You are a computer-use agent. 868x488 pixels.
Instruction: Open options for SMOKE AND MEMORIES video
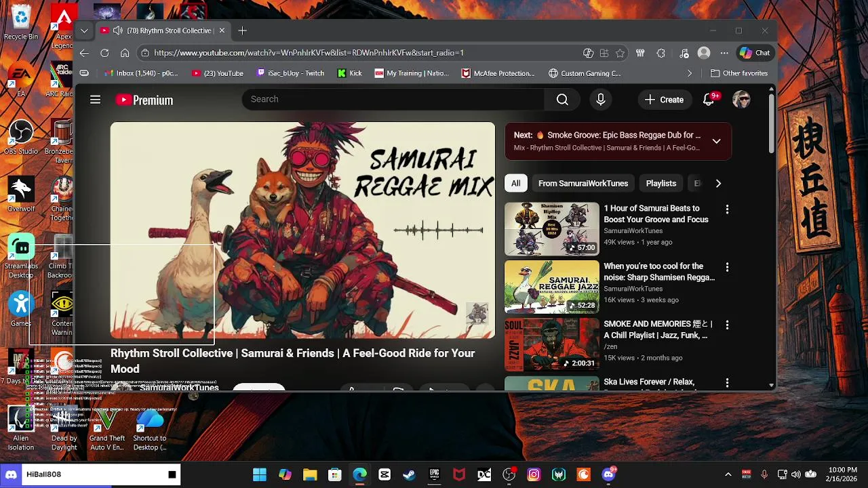point(727,325)
